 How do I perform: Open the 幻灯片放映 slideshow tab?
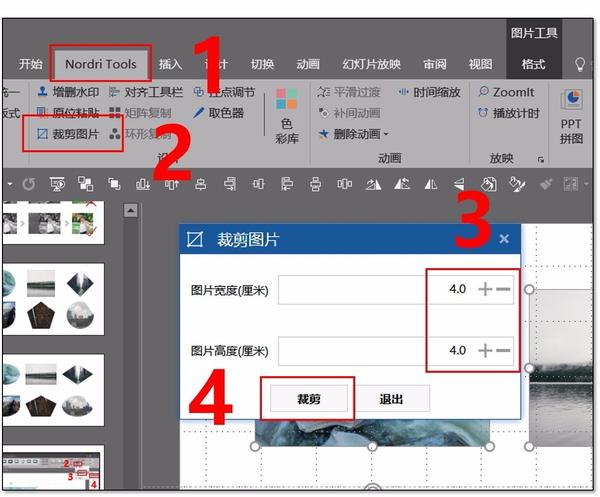[371, 64]
